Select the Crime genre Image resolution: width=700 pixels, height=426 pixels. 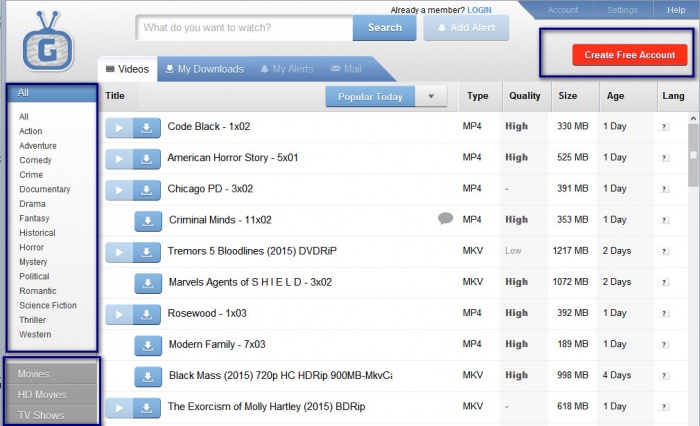coord(31,175)
